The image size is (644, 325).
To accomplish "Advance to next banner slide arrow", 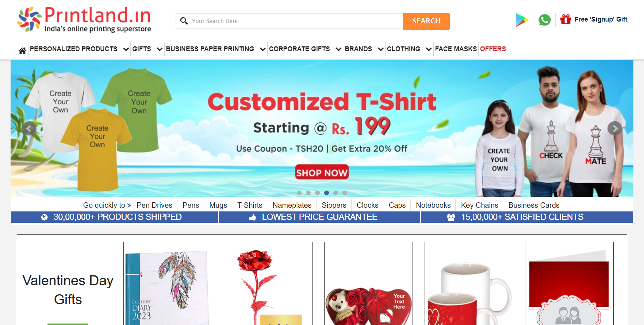I will pyautogui.click(x=615, y=128).
